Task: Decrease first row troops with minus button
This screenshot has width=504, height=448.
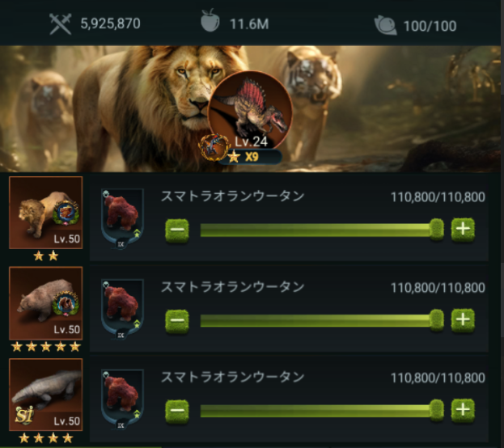Action: (x=177, y=230)
